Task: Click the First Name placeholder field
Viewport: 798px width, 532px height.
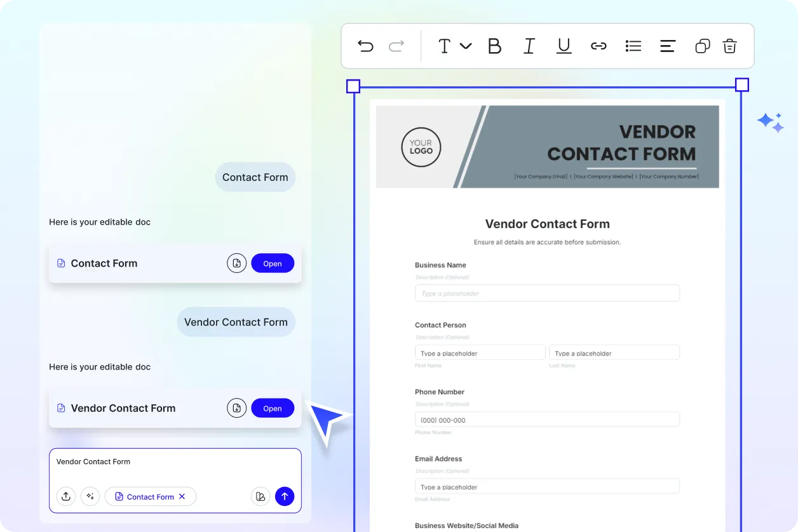Action: (480, 353)
